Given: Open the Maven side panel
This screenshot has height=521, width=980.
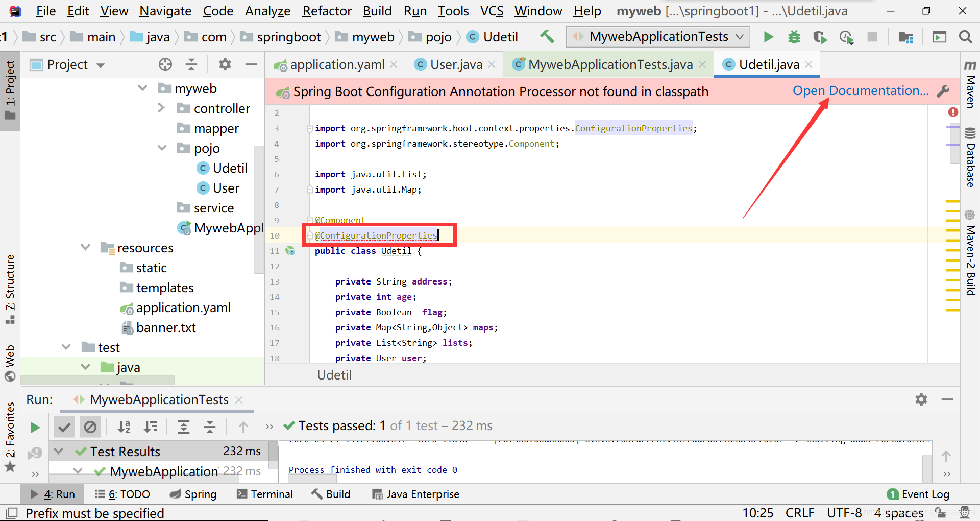Looking at the screenshot, I should (x=970, y=83).
